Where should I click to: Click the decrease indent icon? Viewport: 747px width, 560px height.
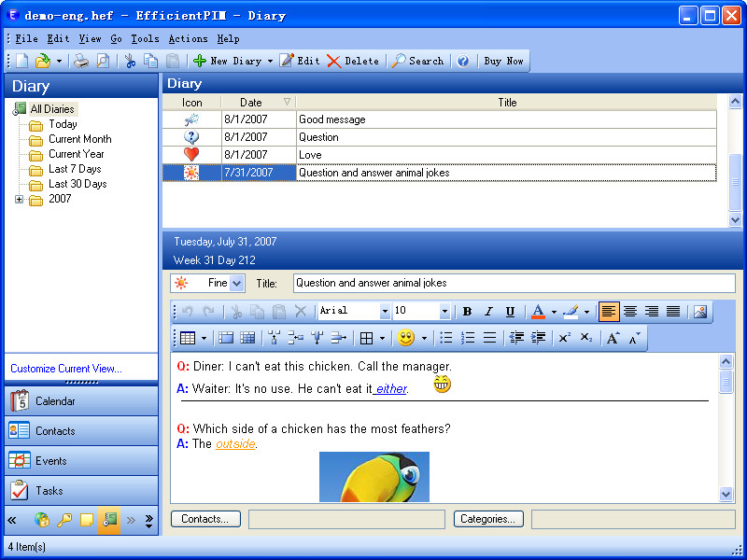click(516, 338)
